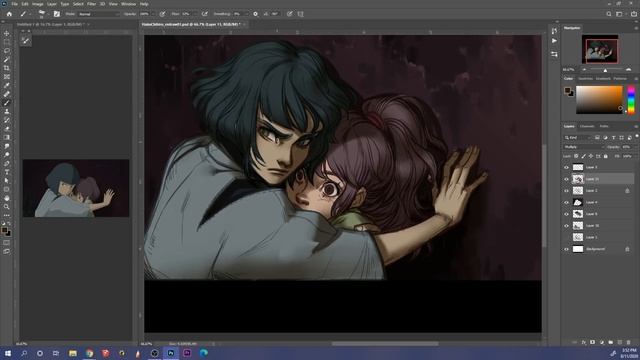Show hidden Layer 1 visibility box
This screenshot has height=360, width=640.
[566, 237]
